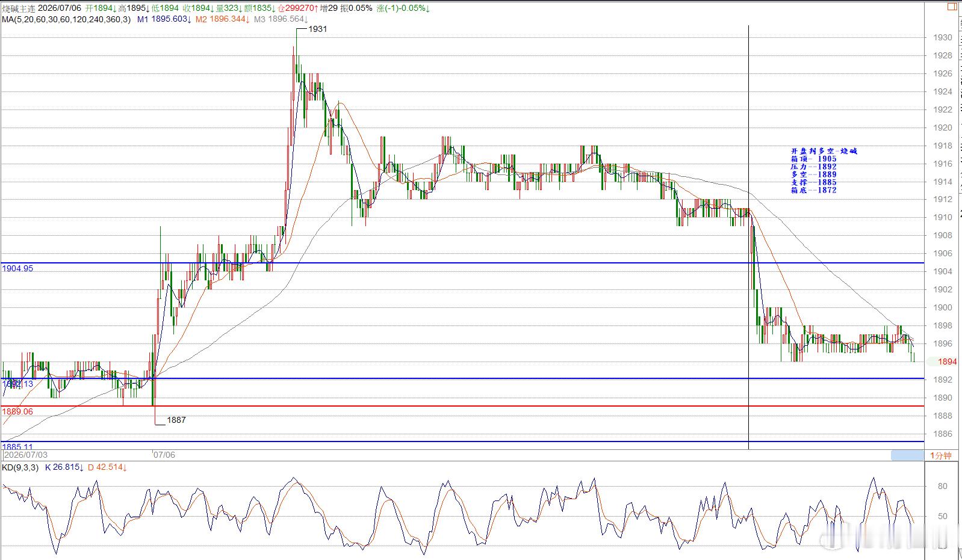
Task: Click the open interest 仓299270
Action: (298, 8)
